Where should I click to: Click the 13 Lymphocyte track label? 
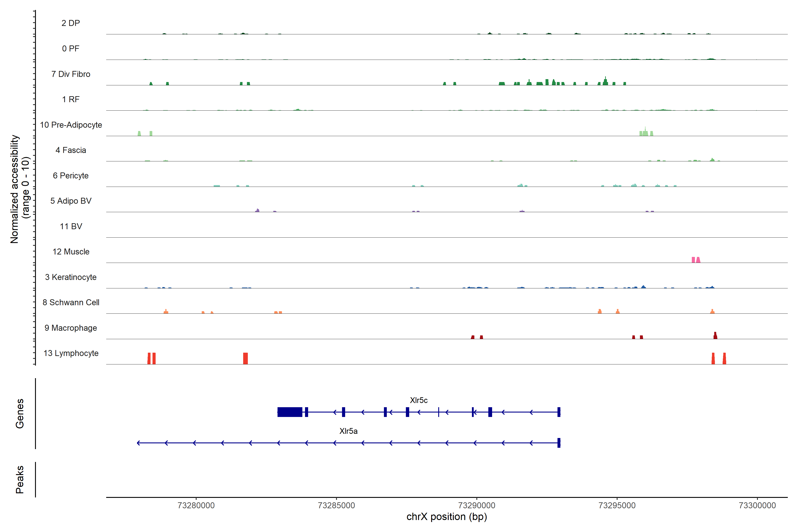[x=71, y=353]
